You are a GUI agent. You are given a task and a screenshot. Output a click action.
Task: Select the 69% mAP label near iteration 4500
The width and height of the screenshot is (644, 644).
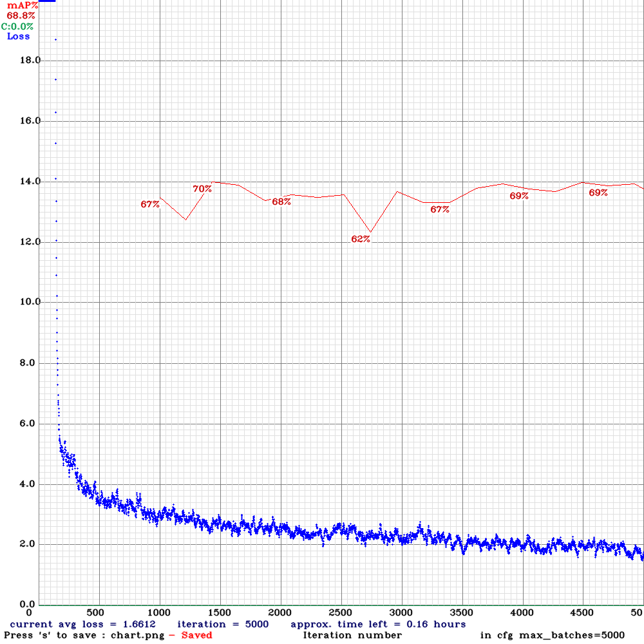pyautogui.click(x=598, y=193)
